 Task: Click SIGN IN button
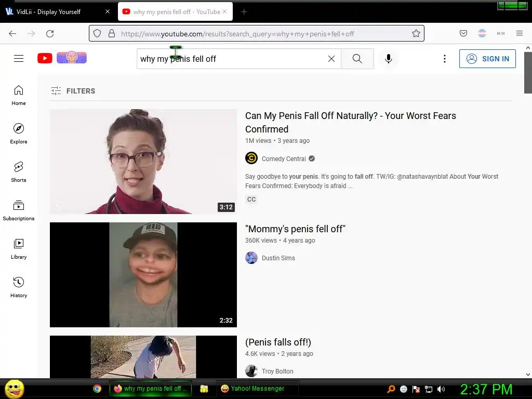(x=487, y=59)
